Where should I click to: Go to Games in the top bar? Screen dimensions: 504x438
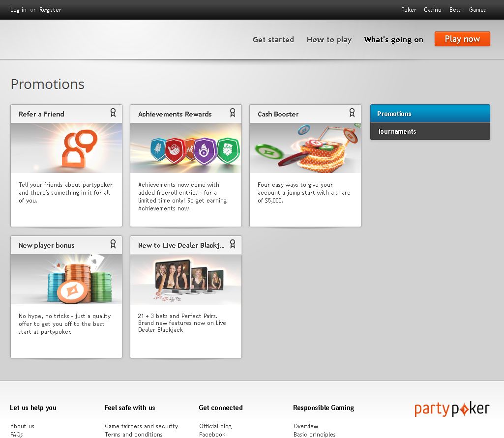[477, 10]
